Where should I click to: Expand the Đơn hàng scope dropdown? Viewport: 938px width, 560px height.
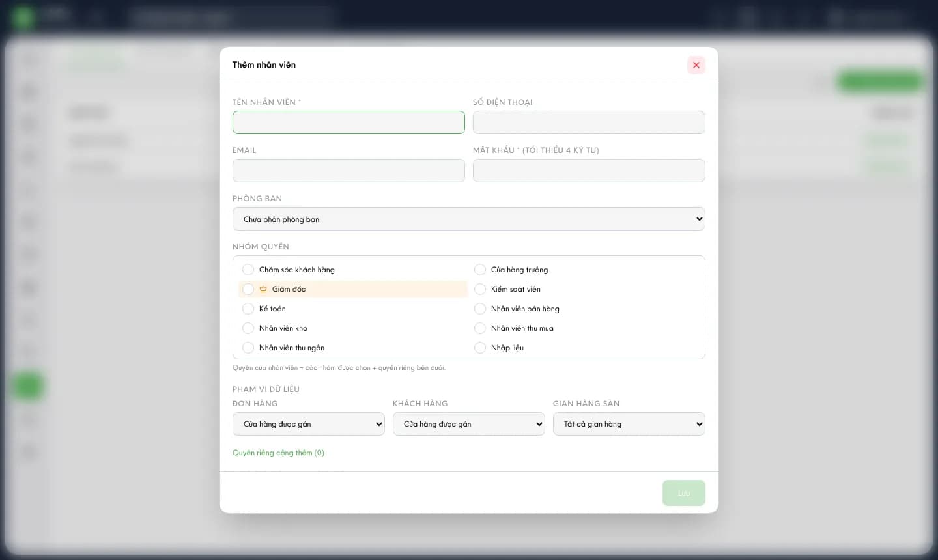(309, 424)
